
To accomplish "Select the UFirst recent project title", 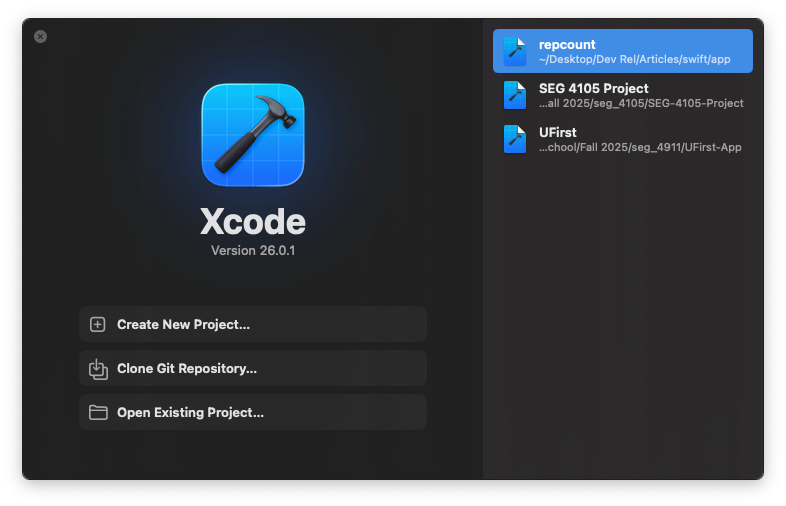I will pos(557,132).
